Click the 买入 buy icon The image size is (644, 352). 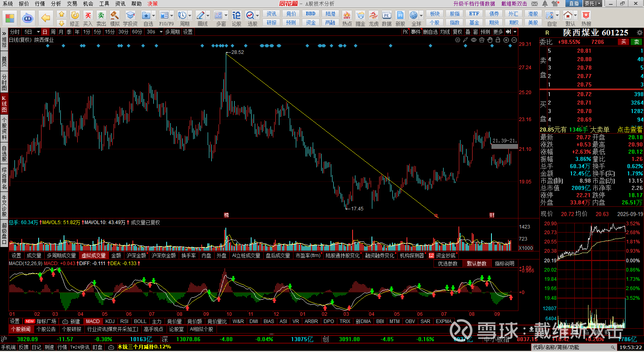pos(88,15)
